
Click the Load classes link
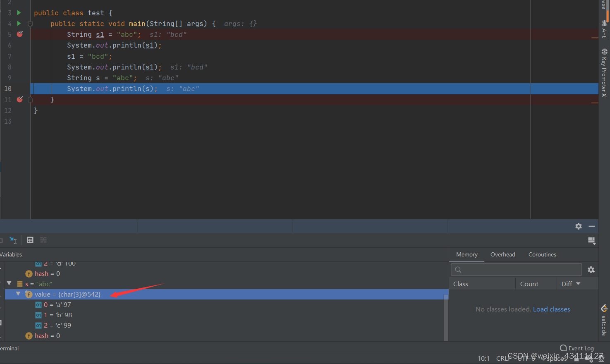[x=551, y=309]
